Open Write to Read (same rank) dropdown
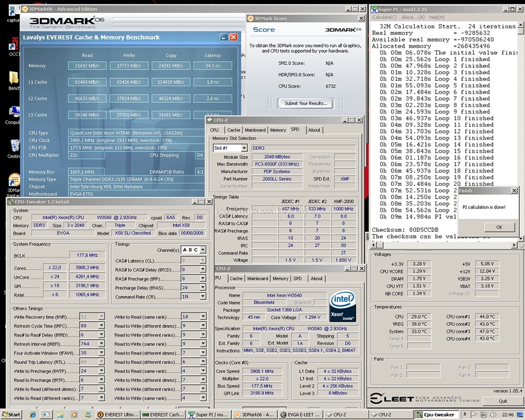525x420 pixels. pyautogui.click(x=203, y=317)
